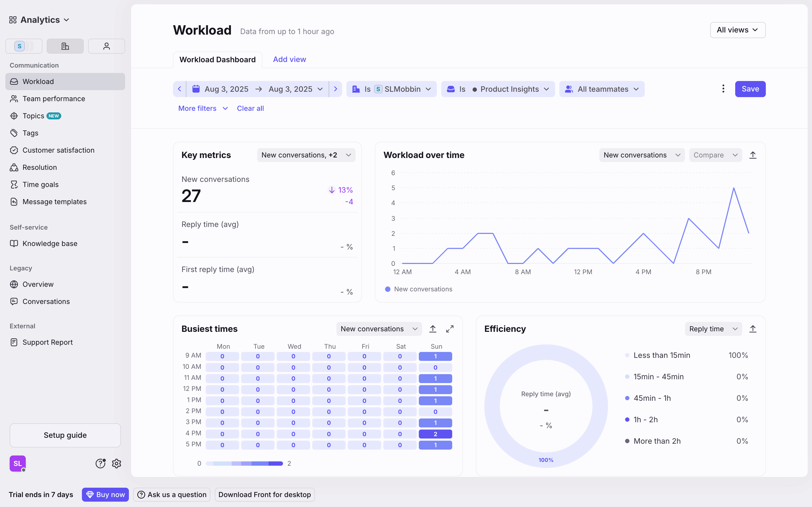Open the Compare dropdown in chart
Viewport: 812px width, 507px height.
coord(715,155)
